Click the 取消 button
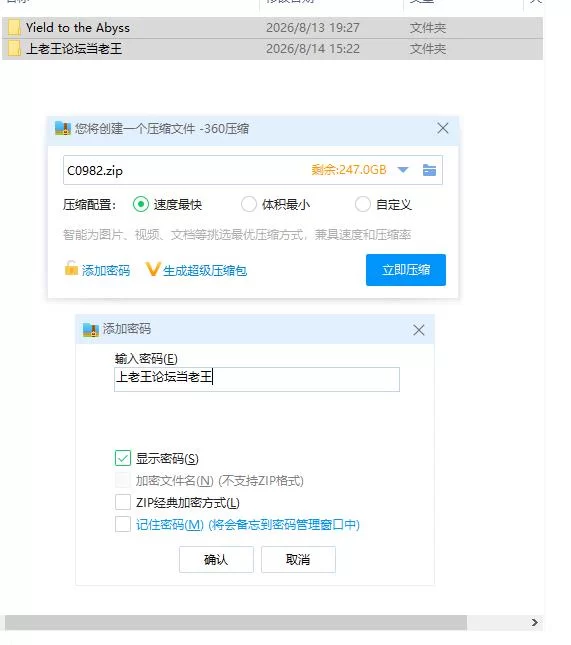571x645 pixels. click(298, 559)
